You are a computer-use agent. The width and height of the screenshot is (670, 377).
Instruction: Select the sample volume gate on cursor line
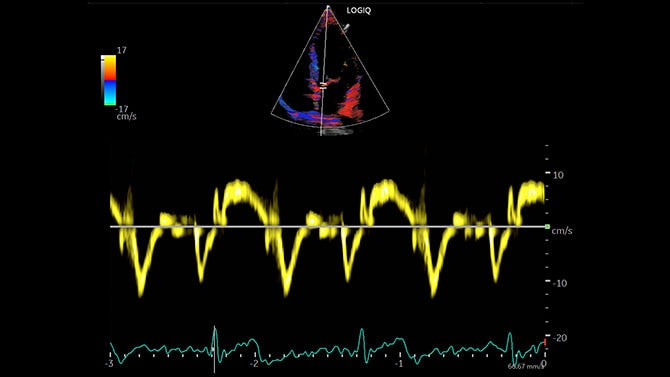pos(323,85)
